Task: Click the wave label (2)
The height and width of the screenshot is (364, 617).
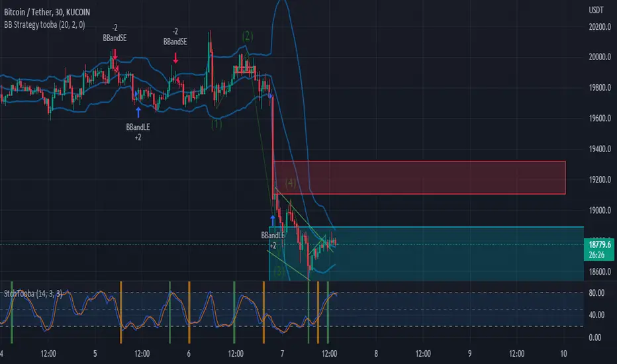Action: [248, 36]
